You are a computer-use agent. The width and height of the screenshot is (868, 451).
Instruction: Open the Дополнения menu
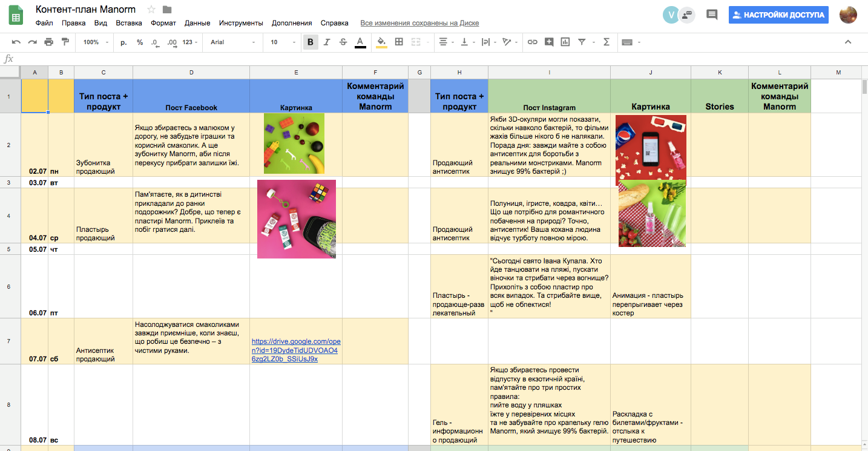pyautogui.click(x=292, y=23)
